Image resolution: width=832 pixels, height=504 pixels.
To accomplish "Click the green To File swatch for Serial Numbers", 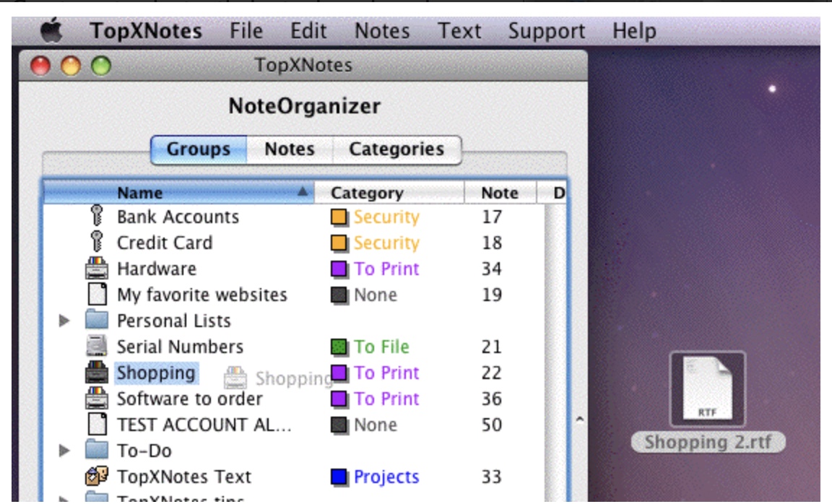I will [x=339, y=347].
